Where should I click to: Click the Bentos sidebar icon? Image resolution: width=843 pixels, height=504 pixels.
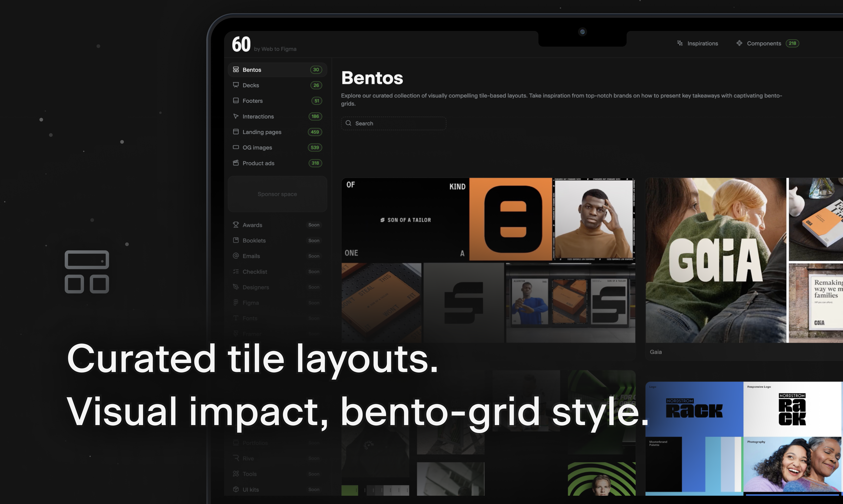point(236,70)
